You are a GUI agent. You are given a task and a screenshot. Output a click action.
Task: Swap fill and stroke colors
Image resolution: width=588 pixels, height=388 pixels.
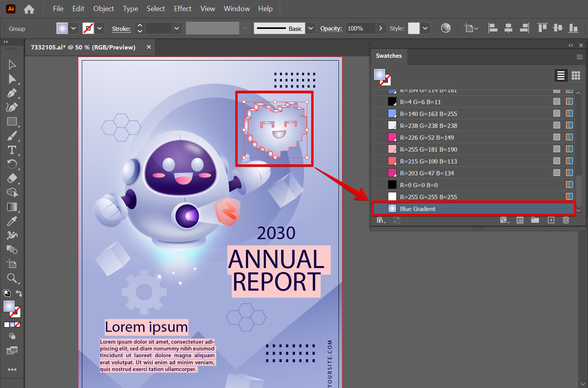point(19,293)
